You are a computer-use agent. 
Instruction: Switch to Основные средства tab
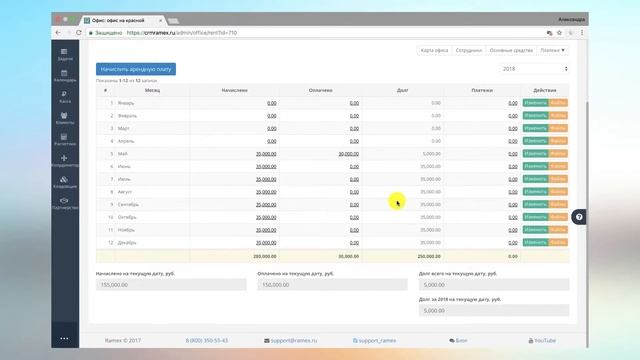(511, 50)
